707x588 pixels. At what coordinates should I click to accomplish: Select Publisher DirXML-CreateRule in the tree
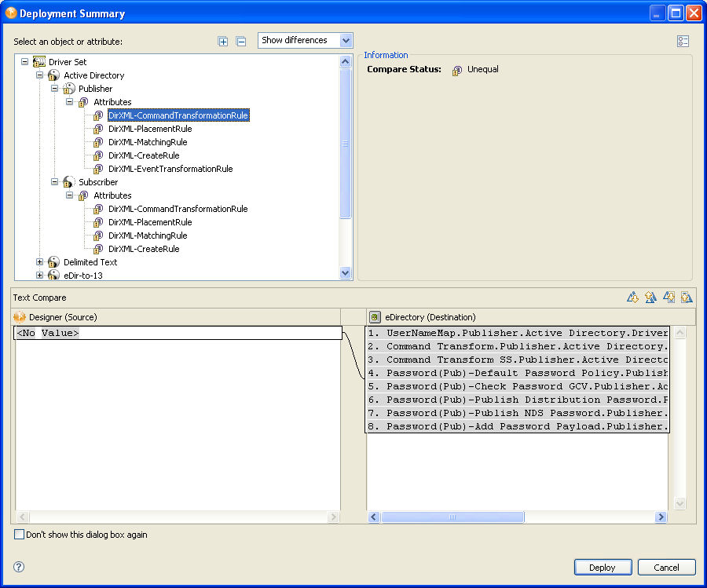click(144, 155)
